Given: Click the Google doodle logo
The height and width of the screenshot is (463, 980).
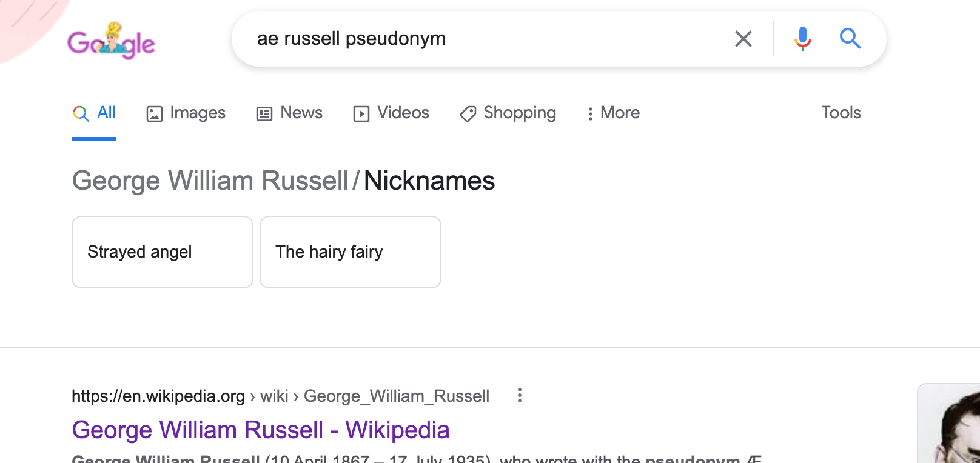Looking at the screenshot, I should click(x=112, y=41).
